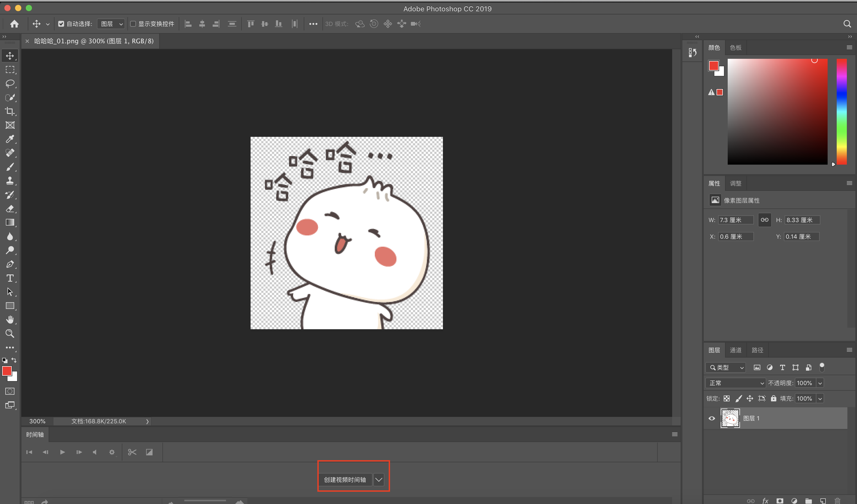
Task: Pick the Clone Stamp tool
Action: 10,181
